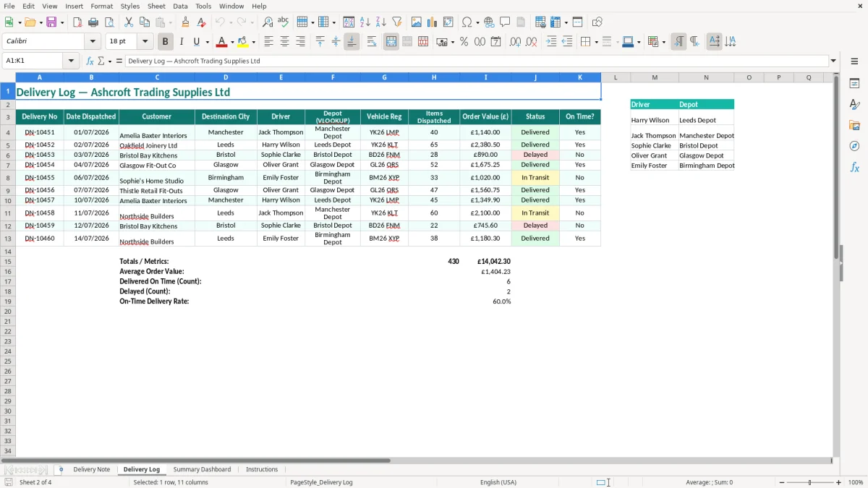The width and height of the screenshot is (868, 488).
Task: Insert a hyperlink
Action: click(489, 22)
